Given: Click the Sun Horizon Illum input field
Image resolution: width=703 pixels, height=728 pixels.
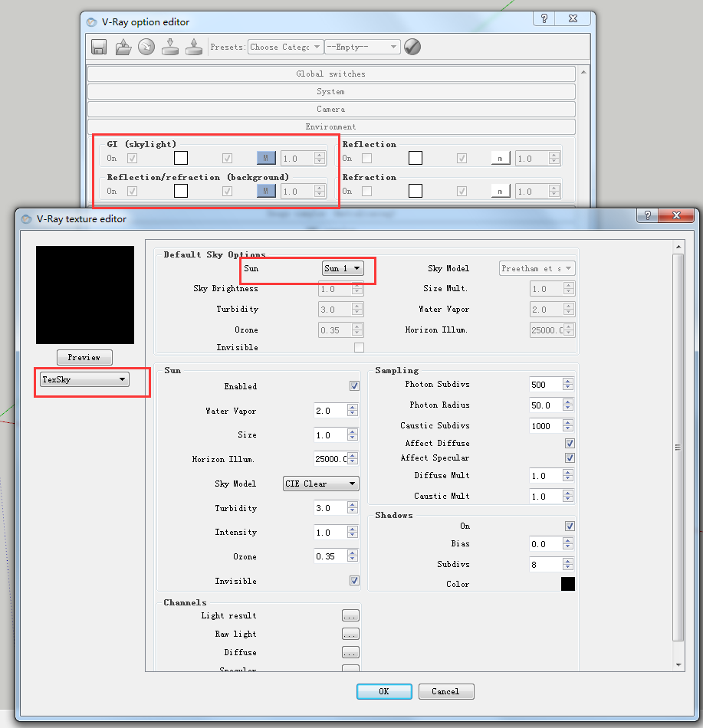Looking at the screenshot, I should pos(330,459).
